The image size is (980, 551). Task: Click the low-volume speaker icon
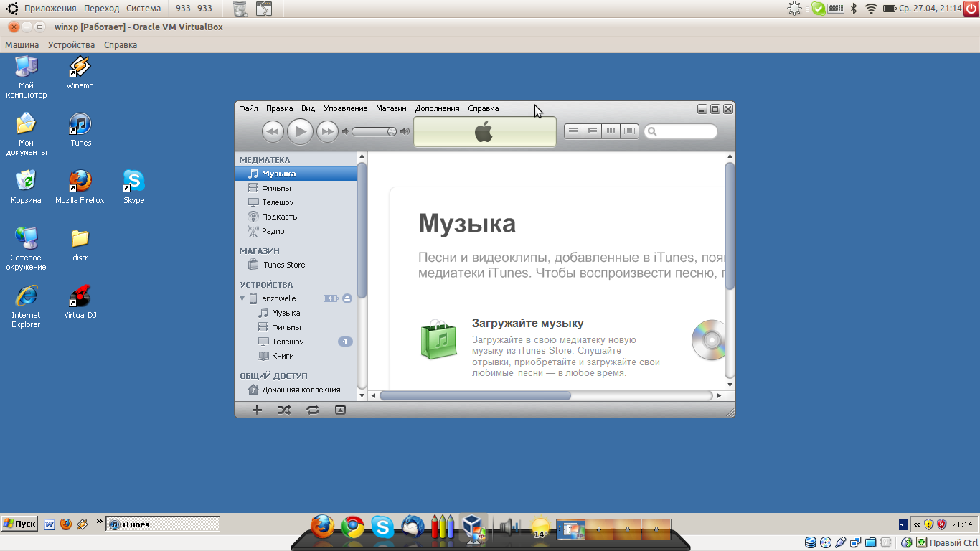click(x=345, y=131)
